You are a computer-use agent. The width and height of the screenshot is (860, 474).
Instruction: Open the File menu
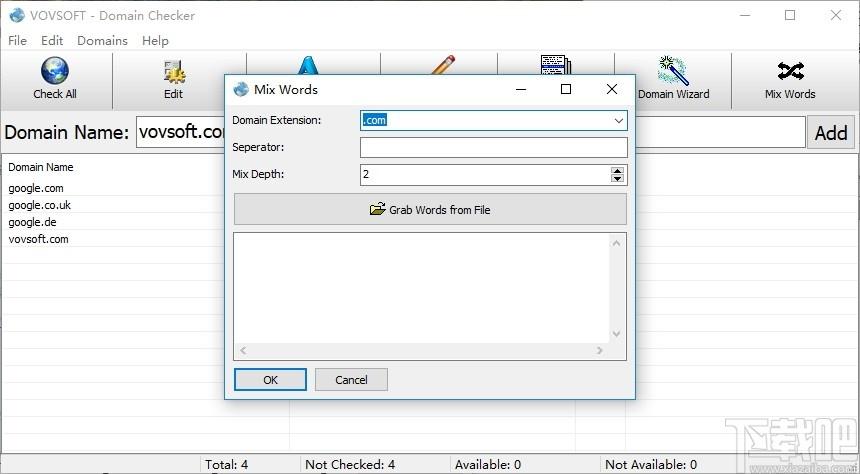pyautogui.click(x=18, y=41)
